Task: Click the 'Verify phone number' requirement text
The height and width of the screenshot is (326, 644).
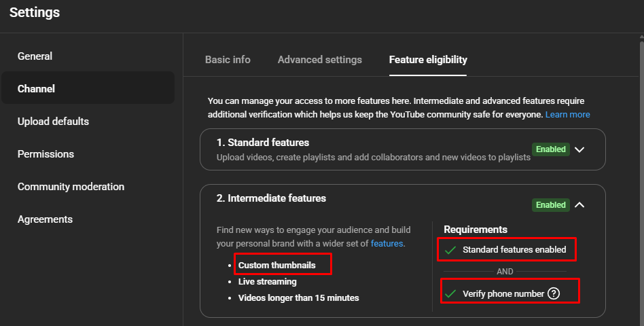Action: click(x=503, y=294)
